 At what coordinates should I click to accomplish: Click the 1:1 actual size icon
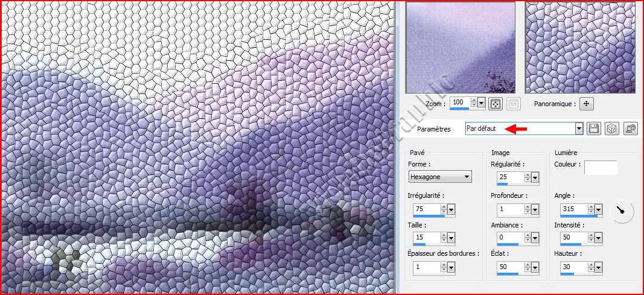coord(512,103)
